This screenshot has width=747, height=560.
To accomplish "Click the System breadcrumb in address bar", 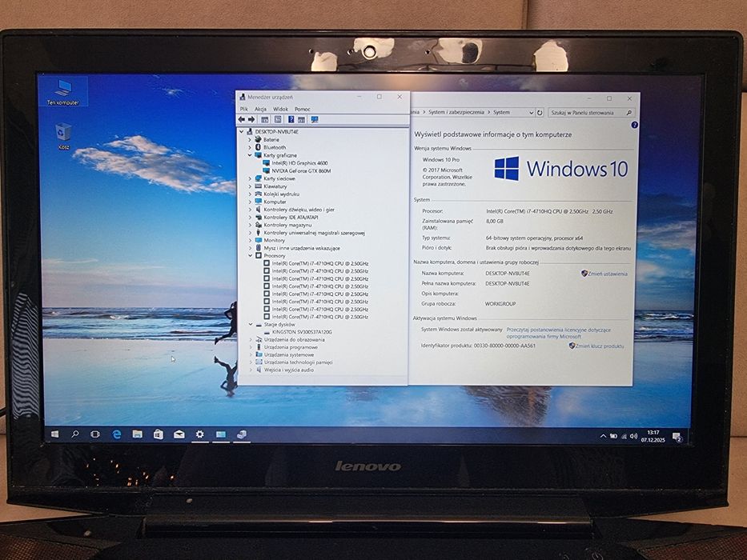I will 501,112.
